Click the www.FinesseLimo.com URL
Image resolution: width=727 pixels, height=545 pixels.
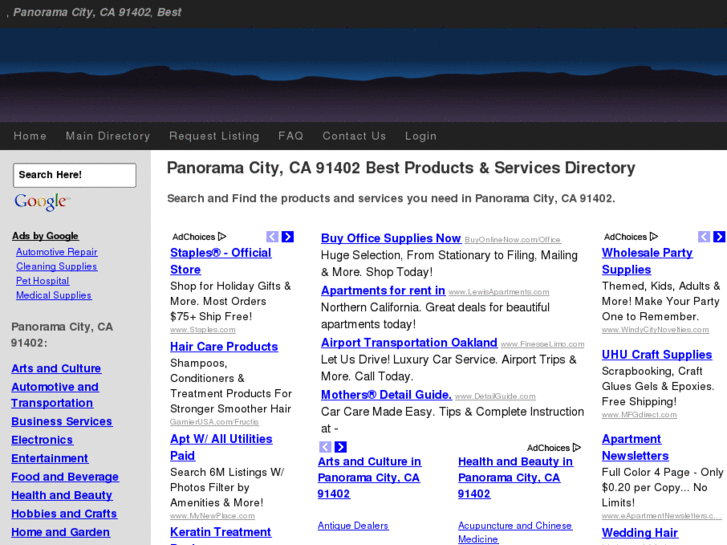pyautogui.click(x=542, y=345)
